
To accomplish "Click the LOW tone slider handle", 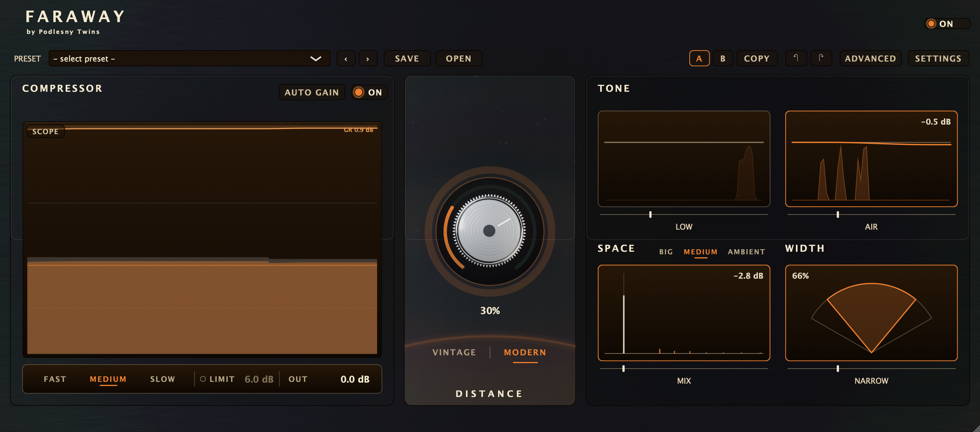I will (651, 215).
